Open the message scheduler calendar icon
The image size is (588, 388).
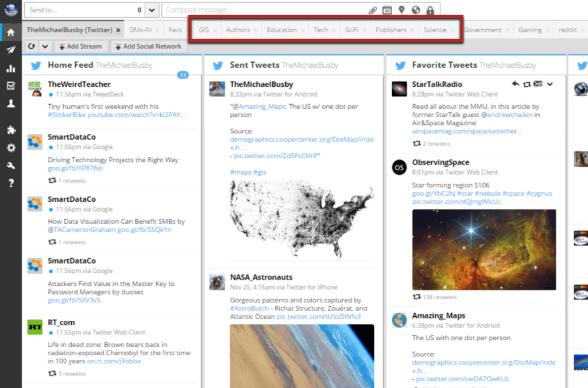tap(387, 10)
